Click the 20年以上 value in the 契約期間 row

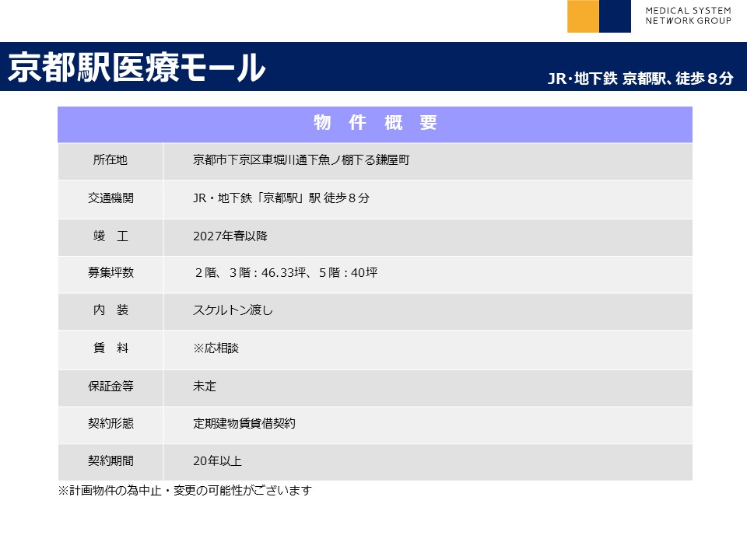(x=217, y=461)
